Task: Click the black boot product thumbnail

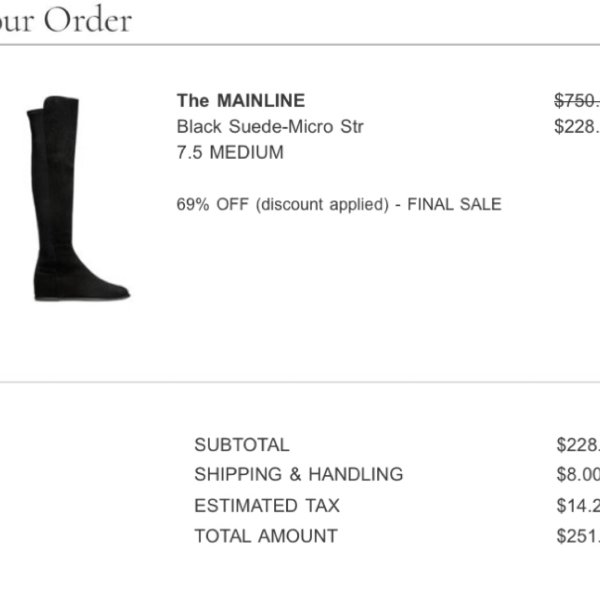Action: (78, 198)
